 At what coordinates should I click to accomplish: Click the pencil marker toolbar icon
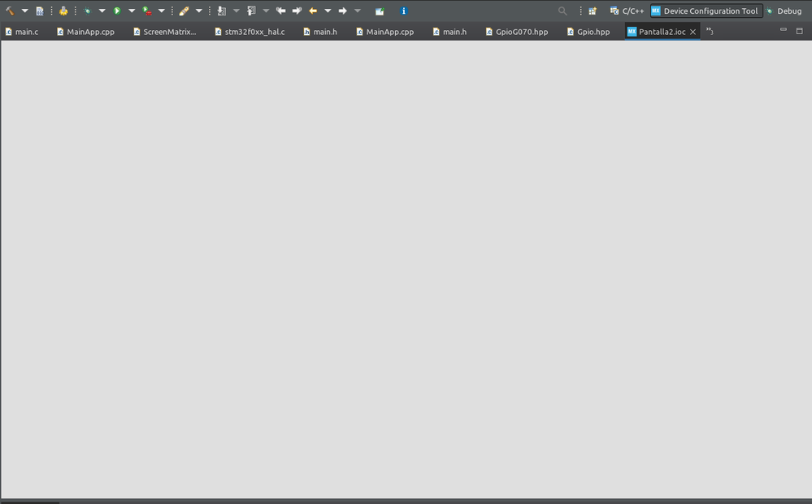(x=184, y=11)
